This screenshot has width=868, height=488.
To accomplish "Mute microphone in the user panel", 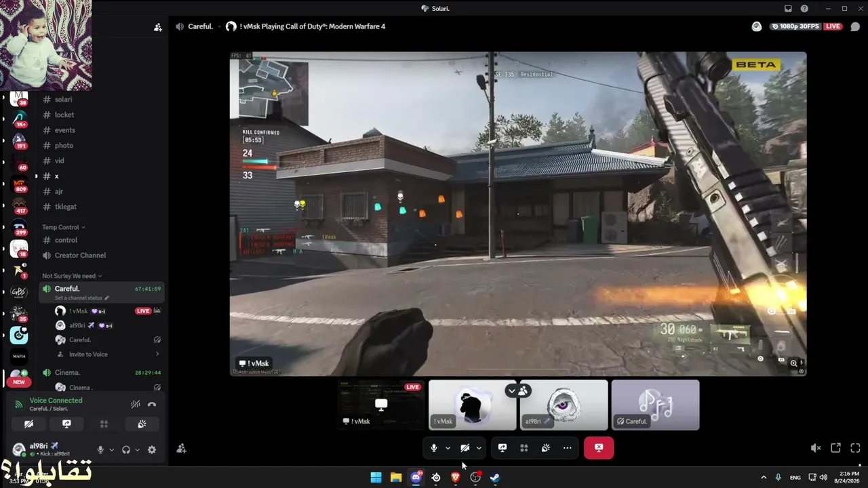I will coord(100,449).
